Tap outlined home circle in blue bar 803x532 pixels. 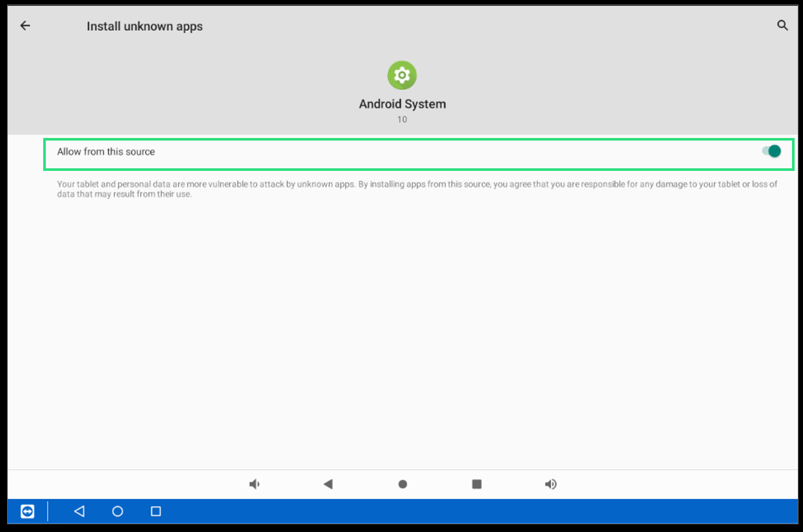pos(117,511)
